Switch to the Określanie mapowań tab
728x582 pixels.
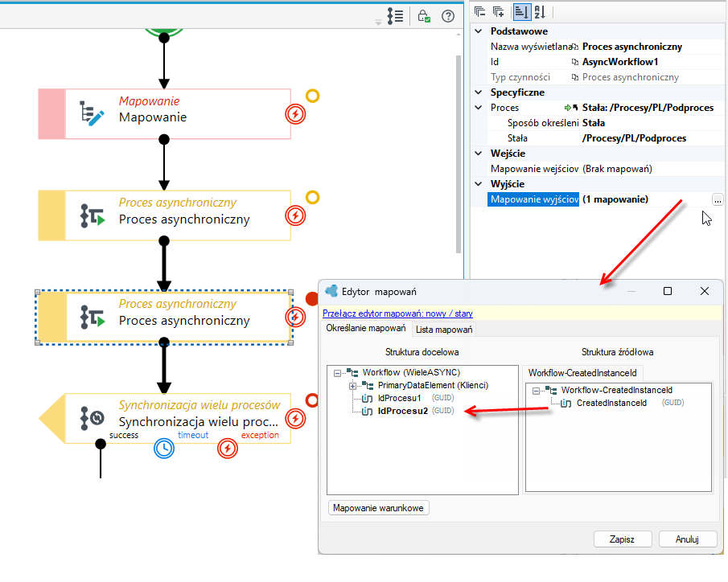tap(366, 328)
